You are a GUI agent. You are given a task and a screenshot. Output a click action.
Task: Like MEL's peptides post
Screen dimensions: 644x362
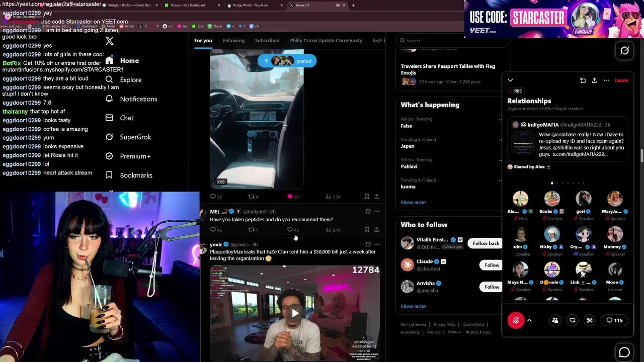tap(293, 230)
